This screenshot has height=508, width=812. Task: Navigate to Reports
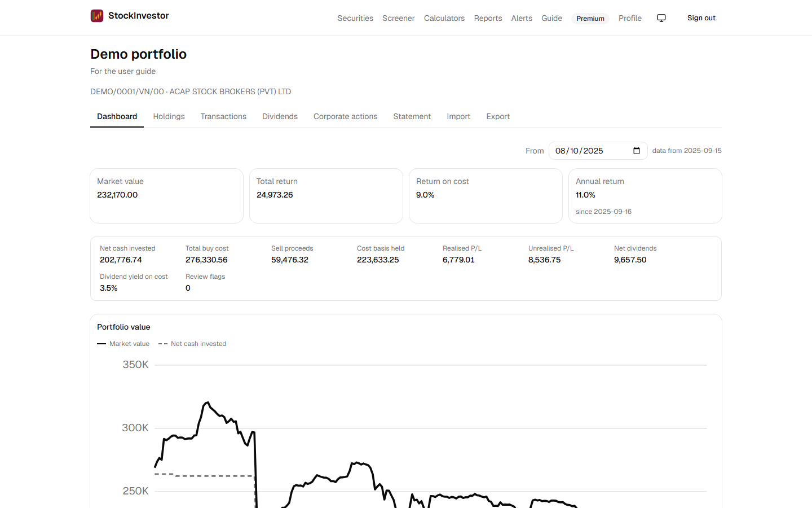(x=488, y=18)
